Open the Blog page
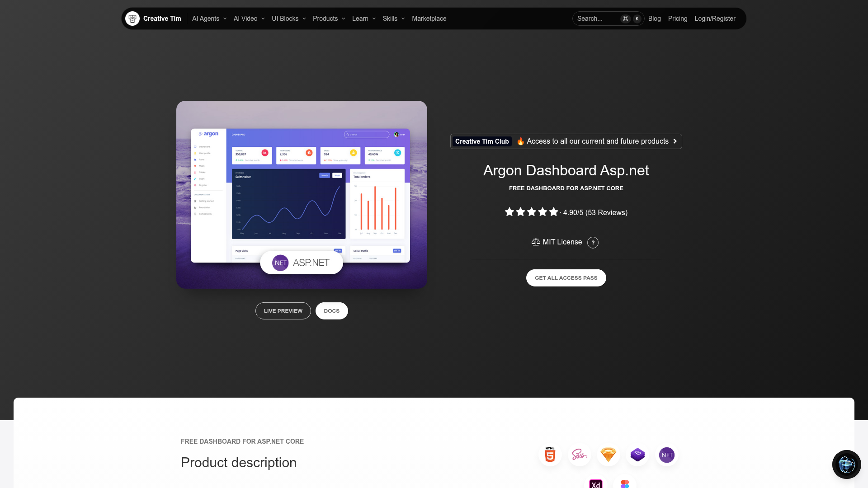Viewport: 868px width, 488px height. [x=654, y=19]
